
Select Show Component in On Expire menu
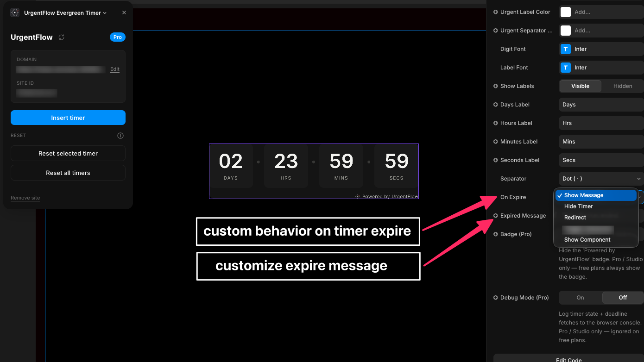[x=596, y=240]
